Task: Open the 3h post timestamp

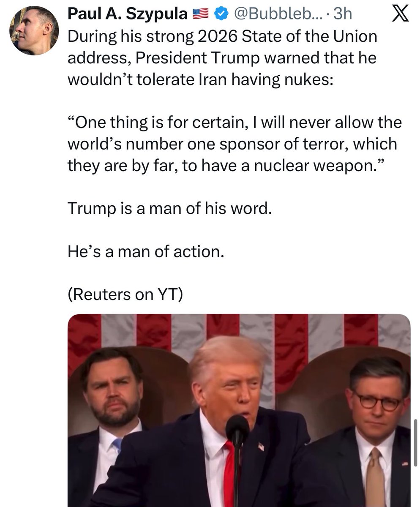Action: coord(342,15)
